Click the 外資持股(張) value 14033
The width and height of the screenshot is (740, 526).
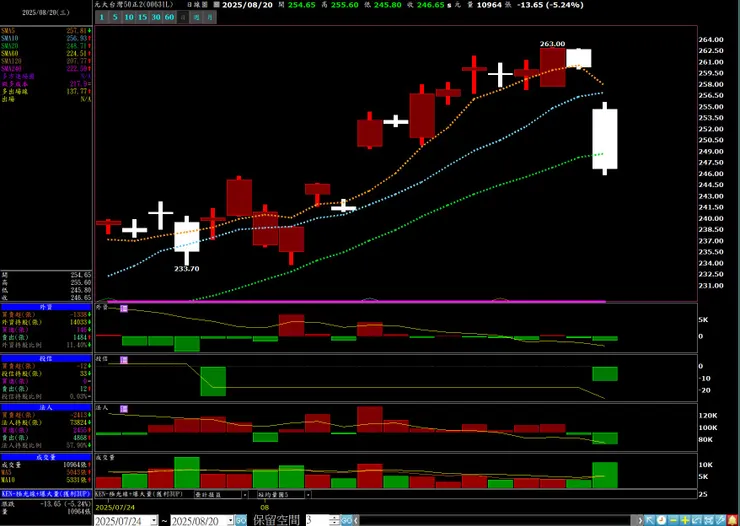pyautogui.click(x=78, y=322)
